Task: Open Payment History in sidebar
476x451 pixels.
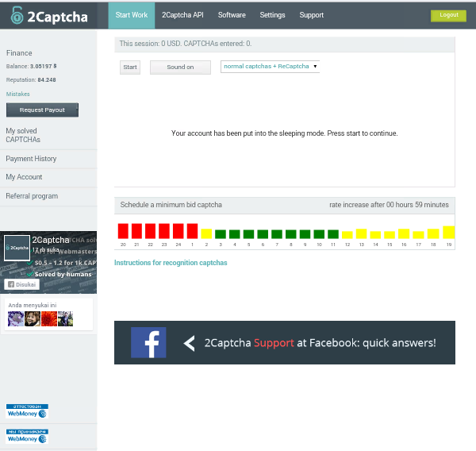Action: [x=31, y=159]
